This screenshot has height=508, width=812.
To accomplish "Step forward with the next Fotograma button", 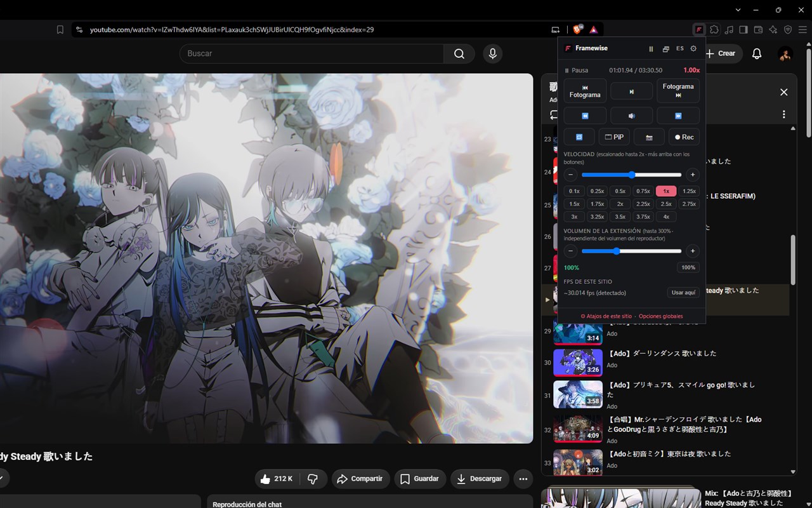I will tap(678, 91).
